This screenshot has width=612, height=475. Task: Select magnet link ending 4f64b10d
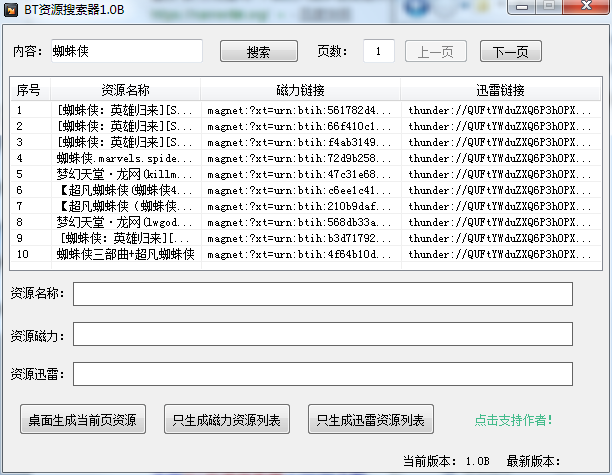pos(299,254)
